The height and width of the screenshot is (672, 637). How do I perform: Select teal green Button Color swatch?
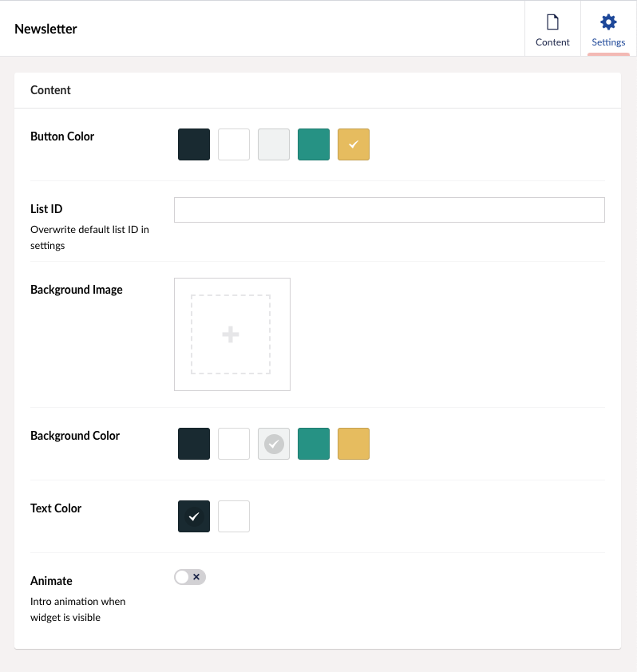[x=314, y=144]
